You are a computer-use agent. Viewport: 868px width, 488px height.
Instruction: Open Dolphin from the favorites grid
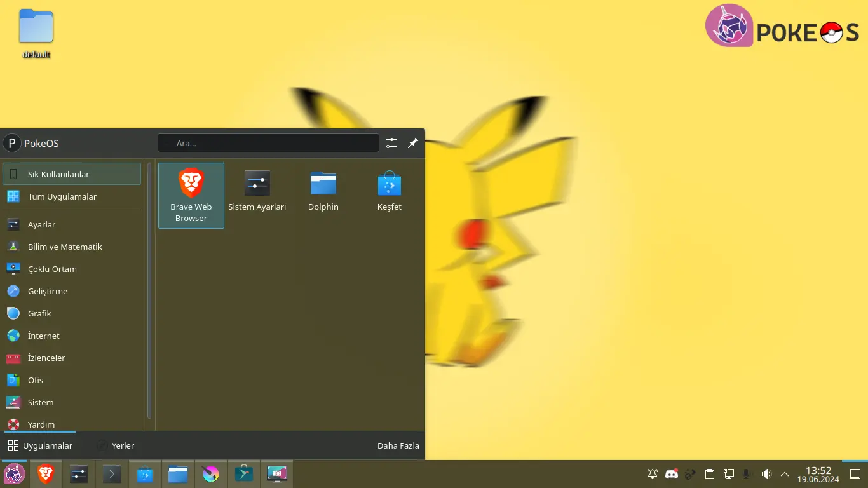click(x=323, y=191)
